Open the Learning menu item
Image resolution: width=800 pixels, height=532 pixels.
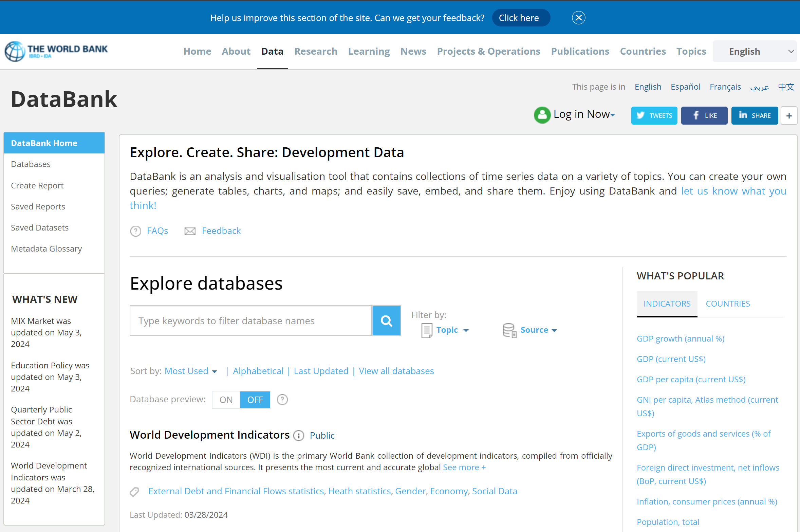point(369,51)
